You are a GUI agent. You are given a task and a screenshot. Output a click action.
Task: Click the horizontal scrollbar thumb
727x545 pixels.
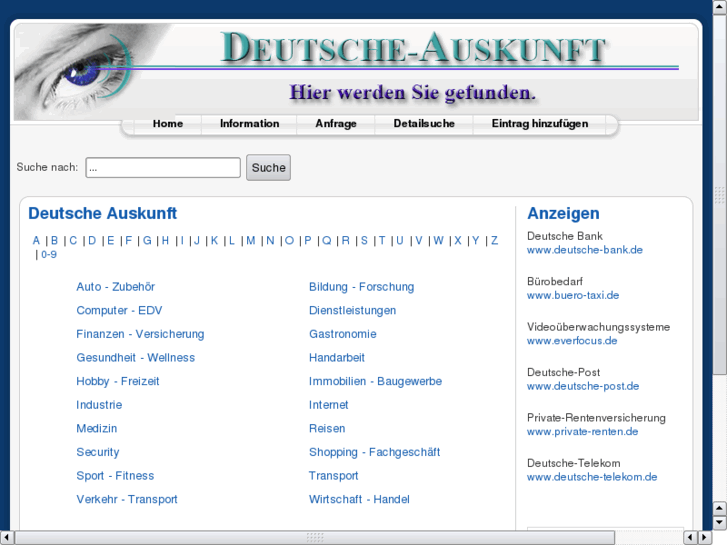[314, 538]
